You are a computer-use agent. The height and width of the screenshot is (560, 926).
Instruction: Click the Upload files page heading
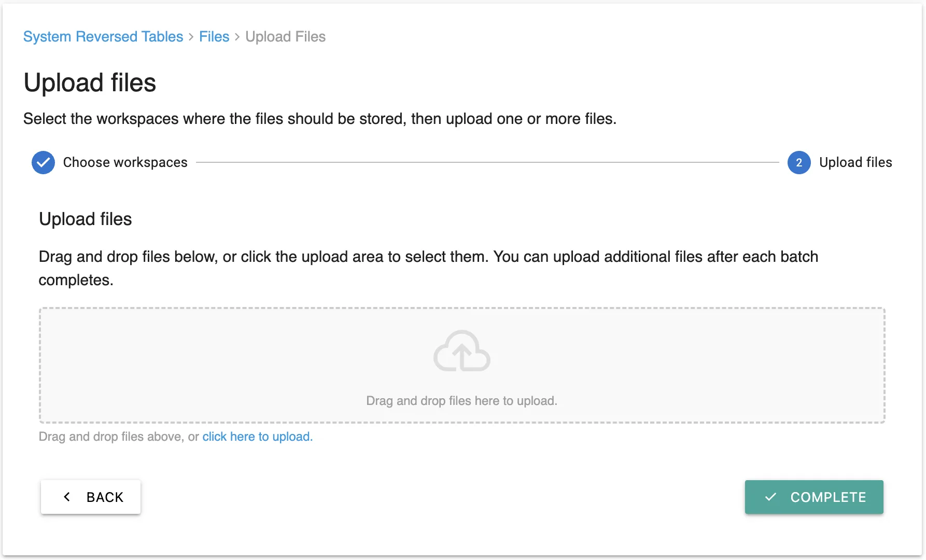90,83
